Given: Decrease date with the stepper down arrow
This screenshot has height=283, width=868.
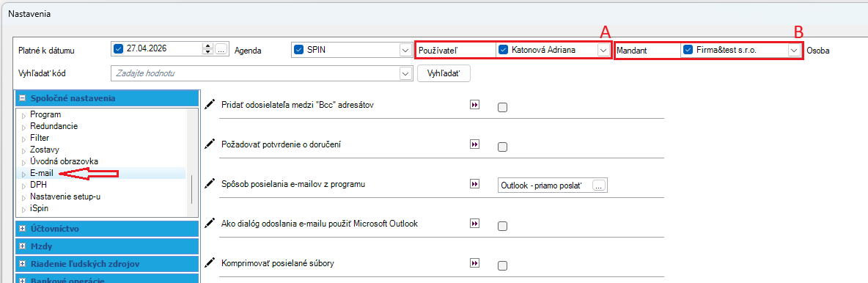Looking at the screenshot, I should 208,52.
